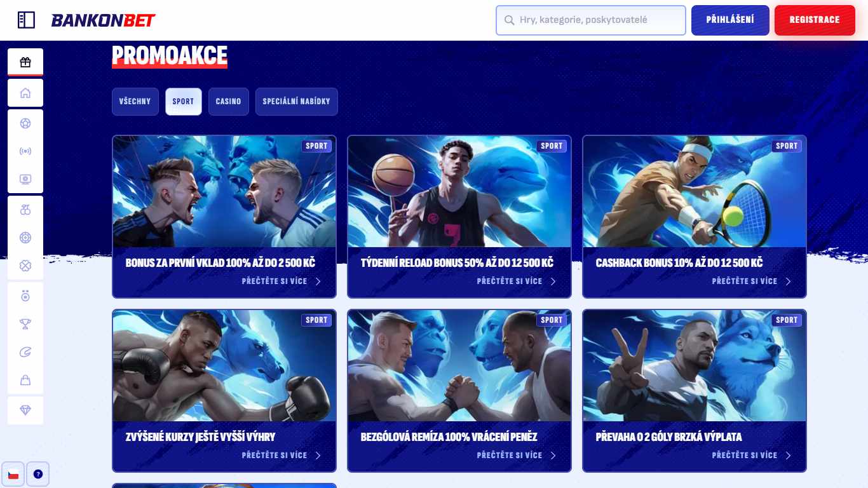Viewport: 868px width, 488px height.
Task: Click title Zvýšené kurzy ještě vyšší výhry
Action: pyautogui.click(x=200, y=437)
